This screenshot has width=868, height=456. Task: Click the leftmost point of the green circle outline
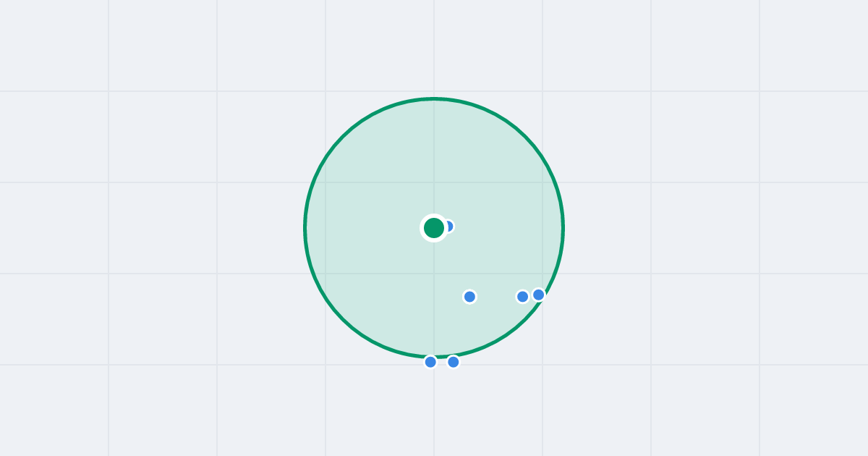click(x=305, y=228)
